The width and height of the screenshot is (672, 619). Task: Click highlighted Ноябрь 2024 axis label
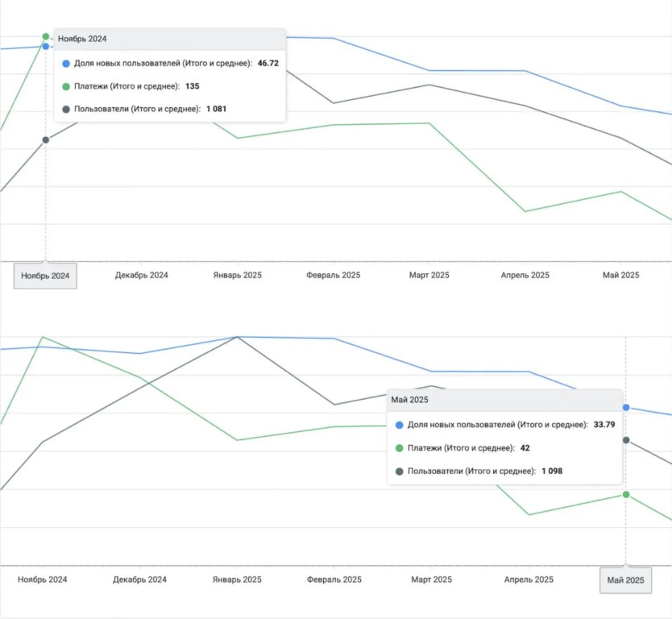click(x=46, y=276)
